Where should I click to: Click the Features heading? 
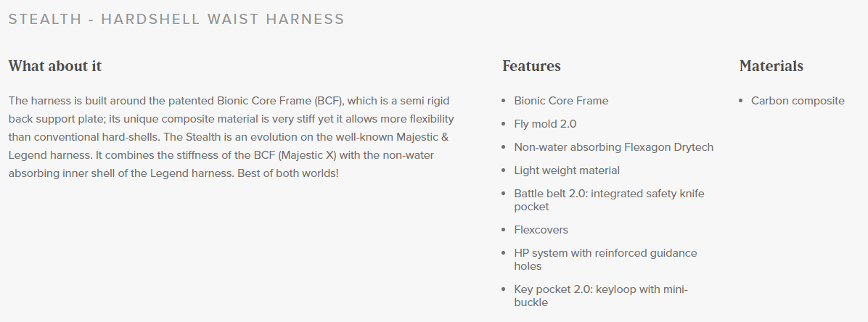tap(531, 67)
